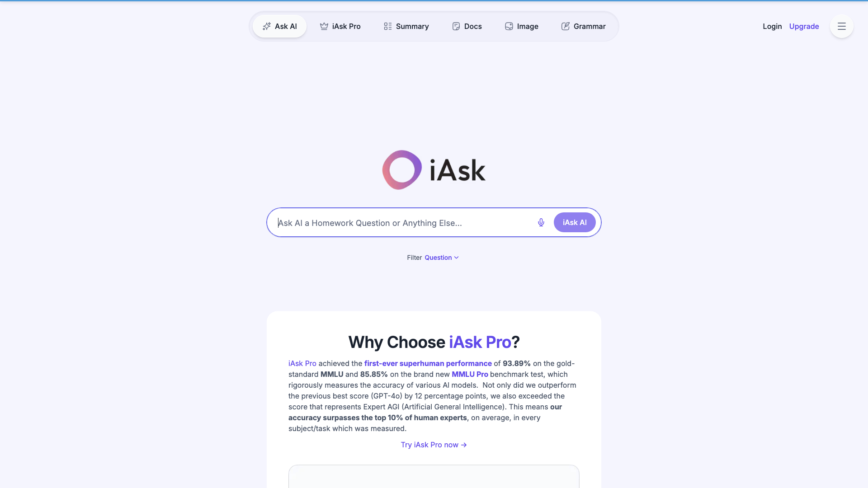Click the hamburger menu icon
This screenshot has width=868, height=488.
(842, 26)
